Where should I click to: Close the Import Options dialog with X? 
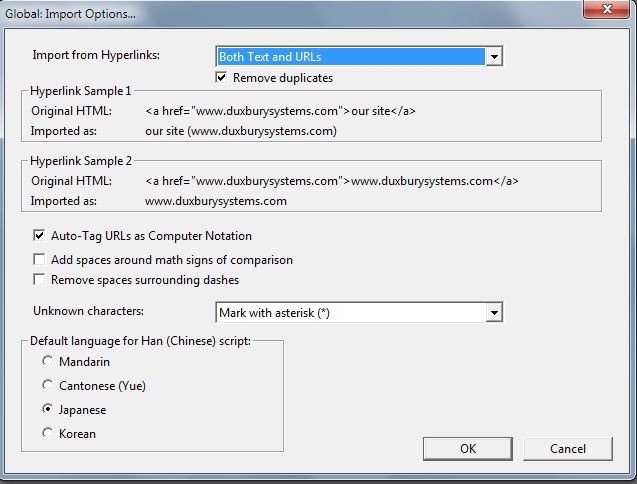tap(607, 9)
